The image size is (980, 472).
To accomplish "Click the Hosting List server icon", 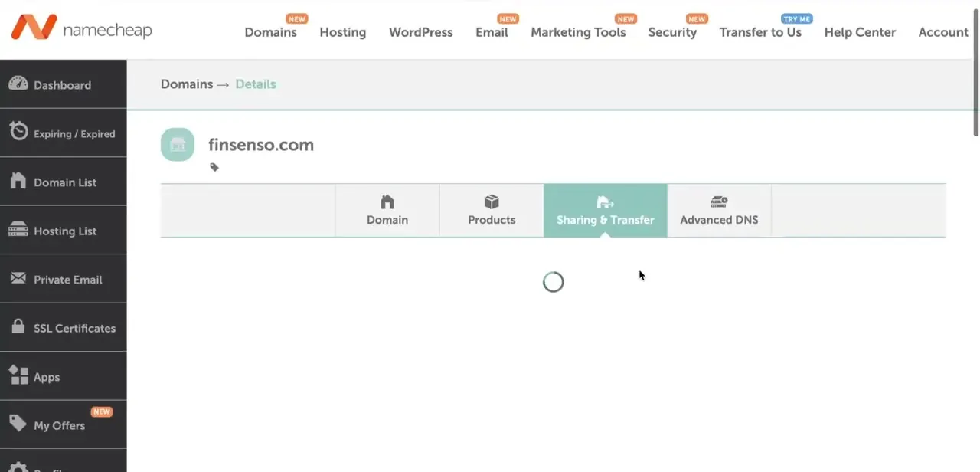I will click(18, 230).
